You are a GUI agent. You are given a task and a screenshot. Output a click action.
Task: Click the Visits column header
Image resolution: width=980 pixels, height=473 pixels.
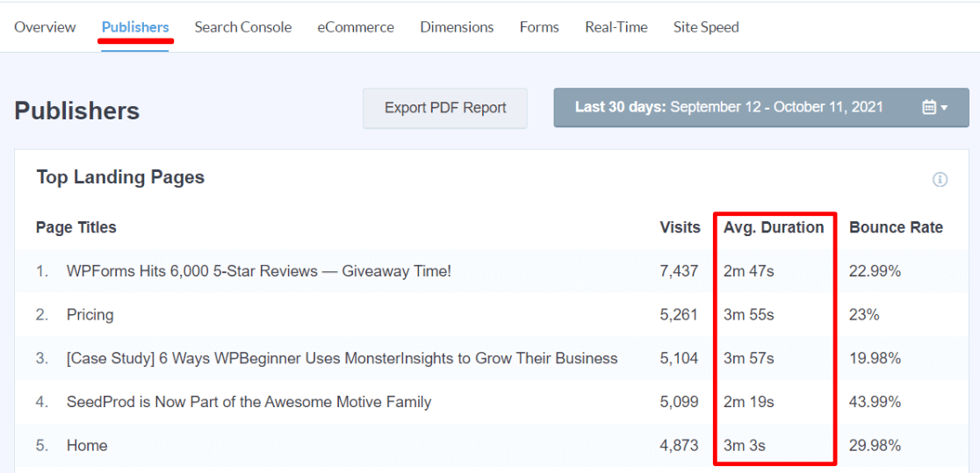(680, 227)
